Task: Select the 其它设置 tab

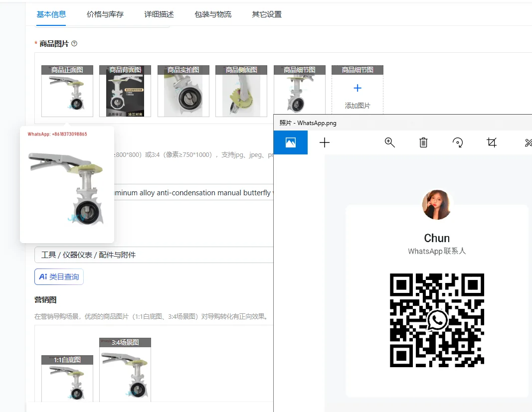Action: click(x=267, y=14)
